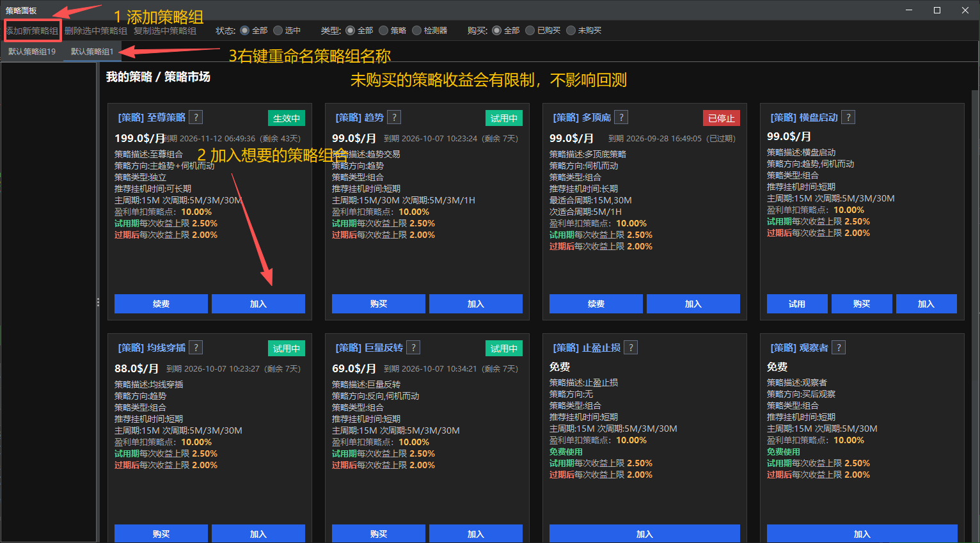Click the [策略] 趋势 title

click(360, 118)
